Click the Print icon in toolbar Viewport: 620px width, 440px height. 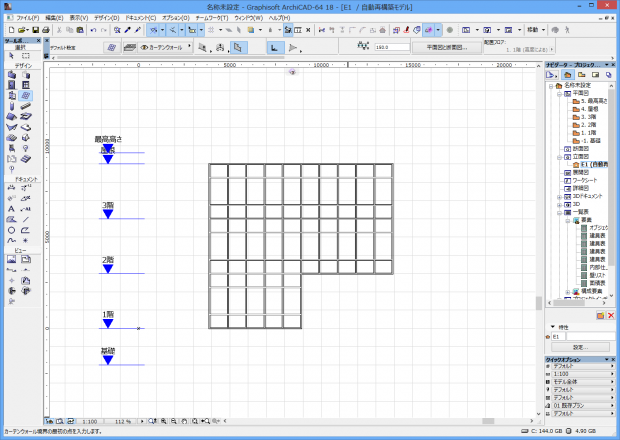point(46,30)
